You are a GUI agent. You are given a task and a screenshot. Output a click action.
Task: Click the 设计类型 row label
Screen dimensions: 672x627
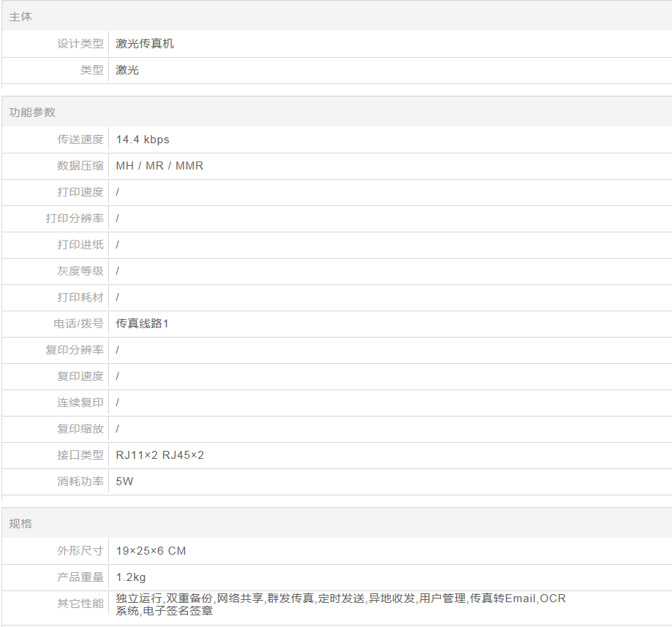[80, 43]
